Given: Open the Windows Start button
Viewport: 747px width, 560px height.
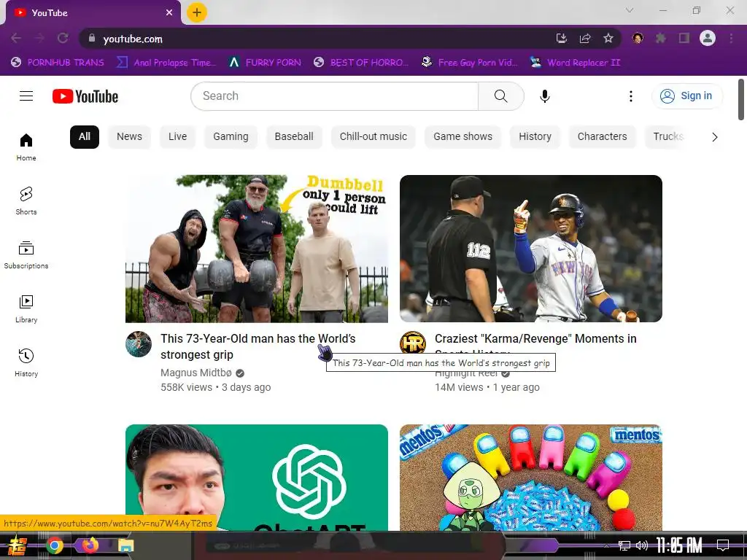Looking at the screenshot, I should [18, 545].
